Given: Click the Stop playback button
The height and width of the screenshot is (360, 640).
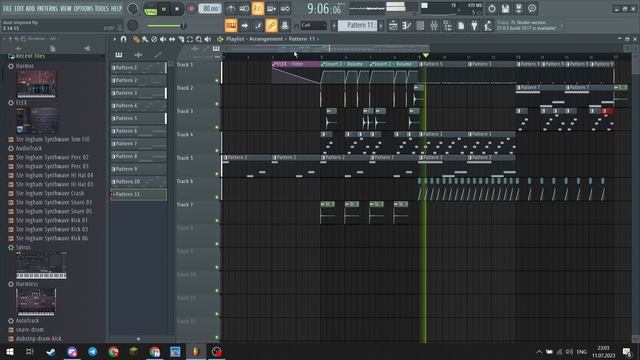Looking at the screenshot, I should [177, 9].
